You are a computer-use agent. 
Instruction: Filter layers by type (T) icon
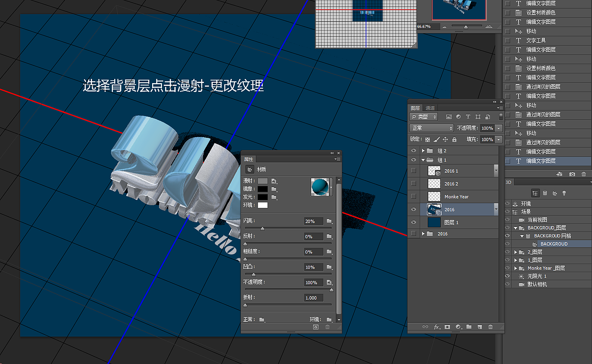pyautogui.click(x=468, y=117)
